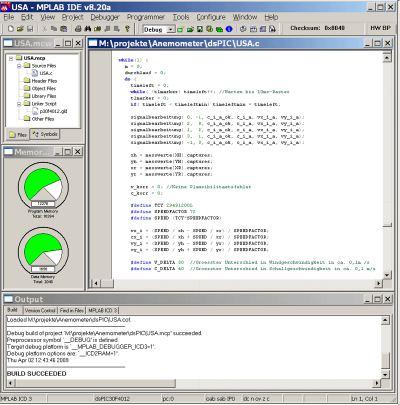The height and width of the screenshot is (405, 400).
Task: Open the Project menu
Action: pyautogui.click(x=73, y=17)
